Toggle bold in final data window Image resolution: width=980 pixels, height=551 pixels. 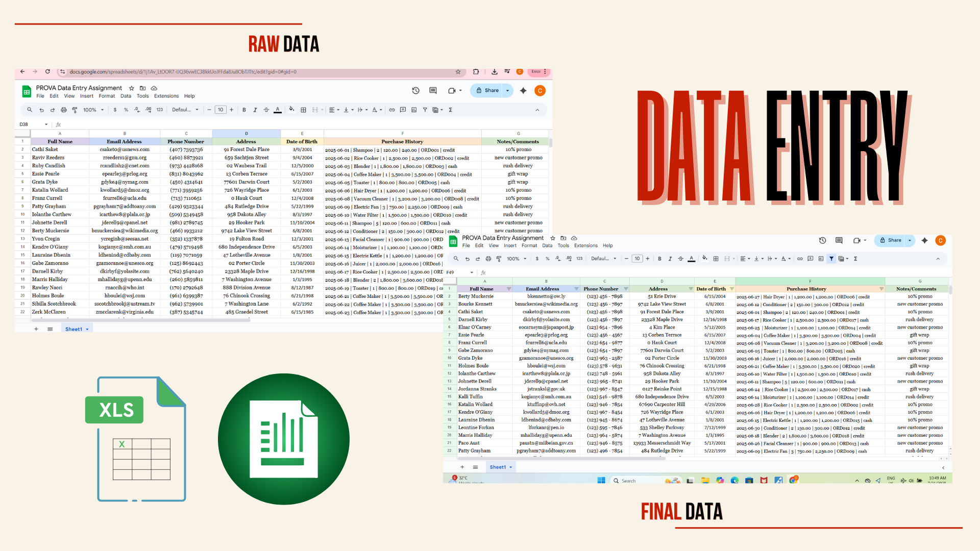pyautogui.click(x=659, y=259)
